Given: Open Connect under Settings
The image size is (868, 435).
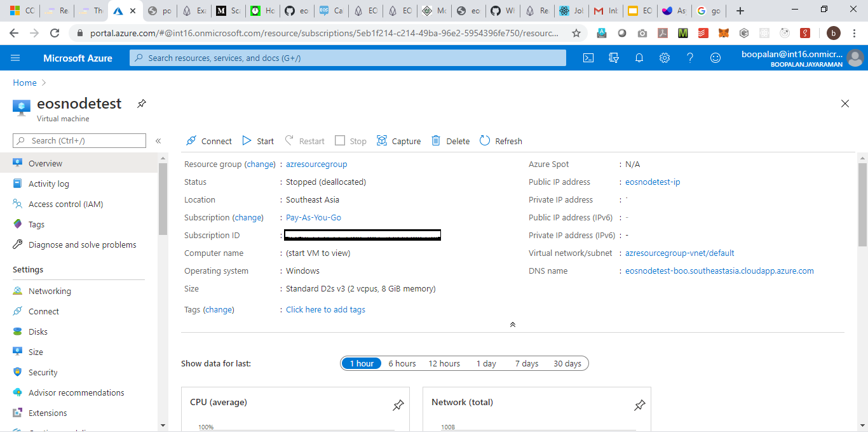Looking at the screenshot, I should (x=79, y=311).
